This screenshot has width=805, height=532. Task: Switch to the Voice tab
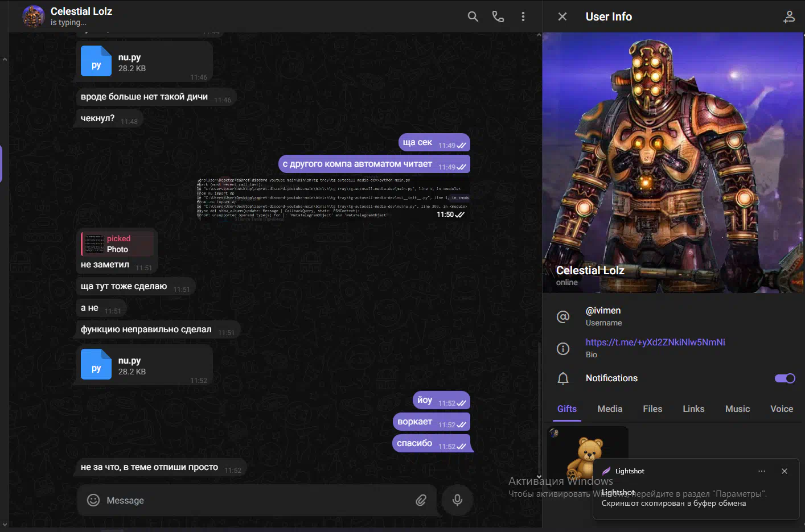[782, 409]
